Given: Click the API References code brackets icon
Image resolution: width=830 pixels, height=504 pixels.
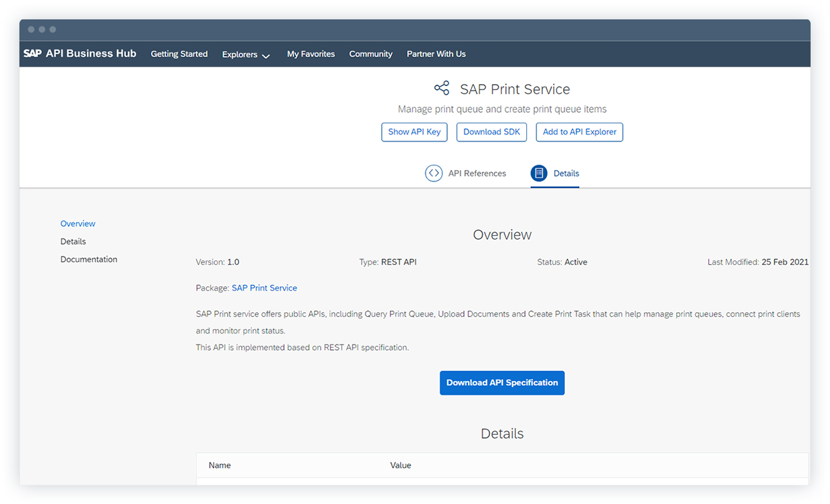Looking at the screenshot, I should [433, 173].
